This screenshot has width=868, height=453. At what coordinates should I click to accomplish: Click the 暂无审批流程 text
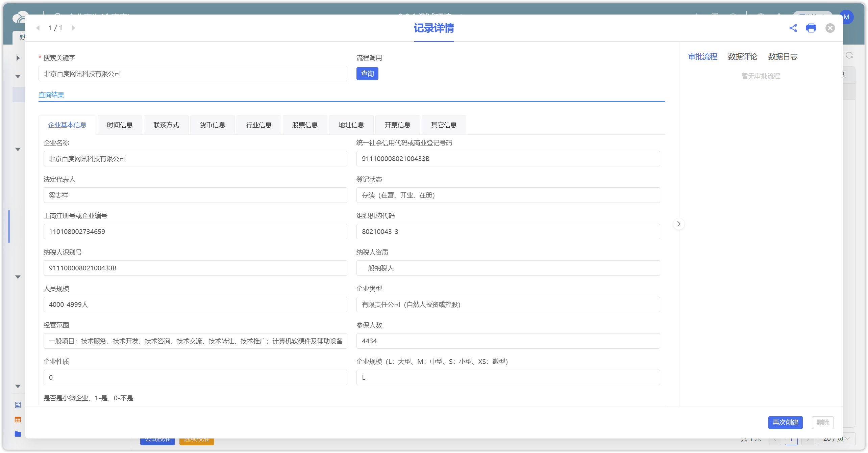coord(761,76)
